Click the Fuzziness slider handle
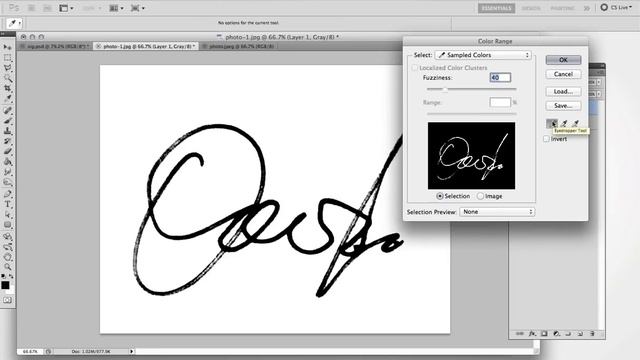The width and height of the screenshot is (640, 360). 445,89
